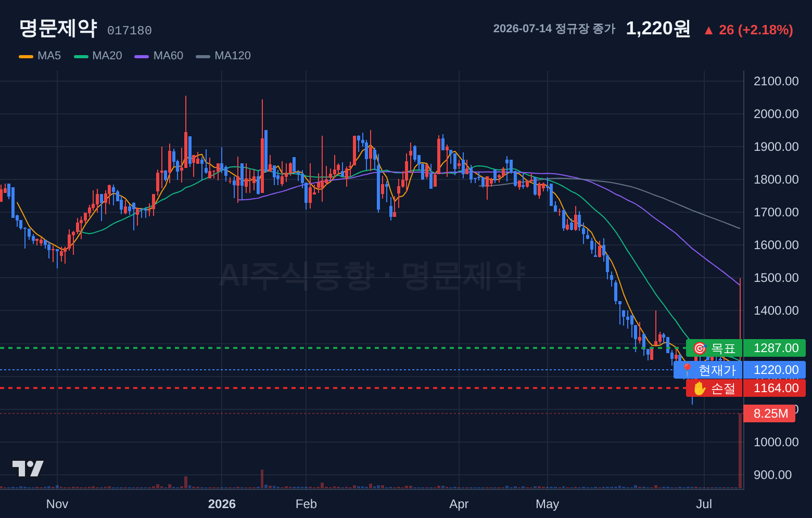Click the change value 26 (+2.18%)
This screenshot has height=518, width=812.
(x=756, y=30)
